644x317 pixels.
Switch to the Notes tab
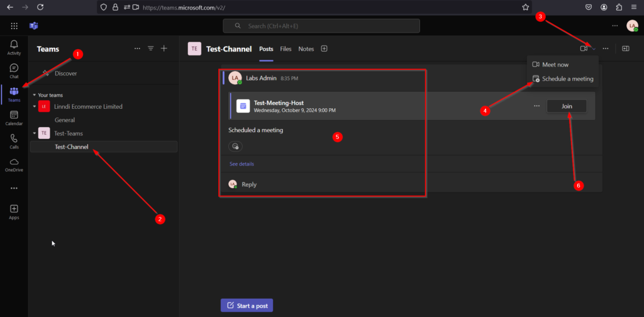[x=306, y=49]
